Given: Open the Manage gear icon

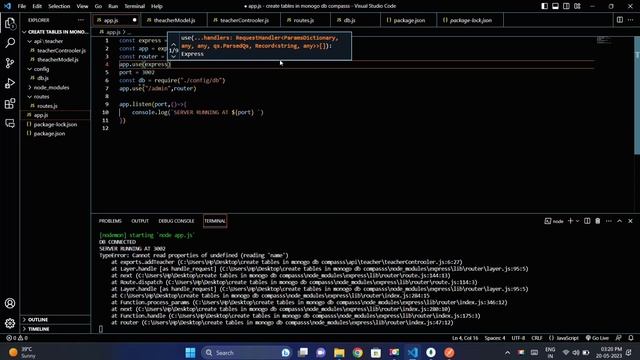Looking at the screenshot, I should coord(10,323).
